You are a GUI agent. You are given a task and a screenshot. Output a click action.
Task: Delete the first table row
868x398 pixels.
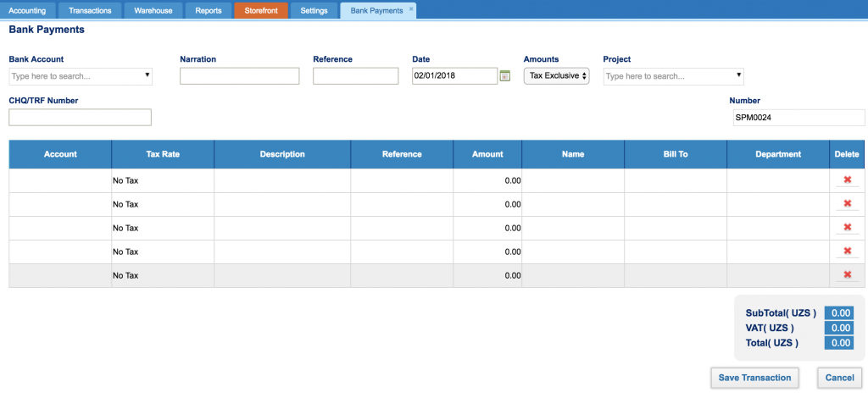tap(847, 180)
